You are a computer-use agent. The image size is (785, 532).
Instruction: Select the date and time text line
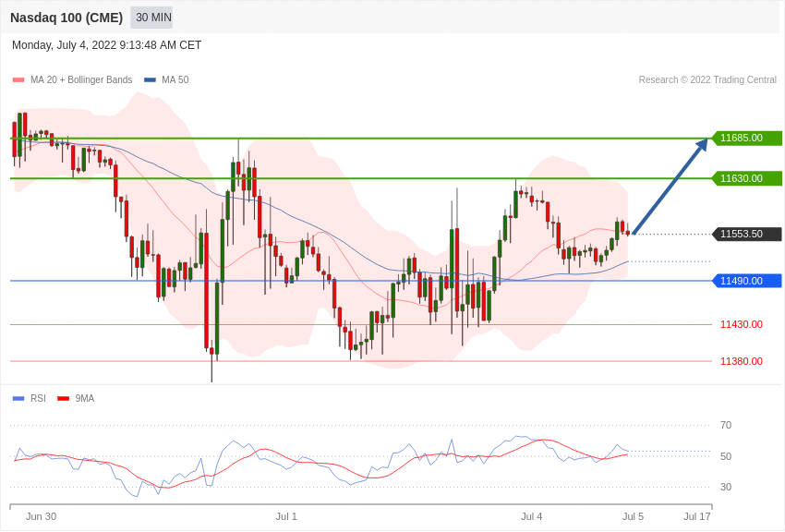click(106, 45)
